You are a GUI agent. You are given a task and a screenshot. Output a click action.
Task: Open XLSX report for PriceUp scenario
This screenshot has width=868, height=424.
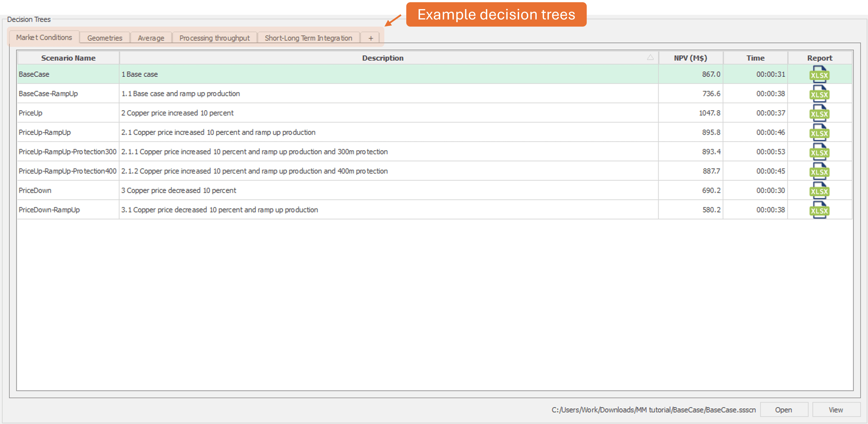[x=819, y=113]
